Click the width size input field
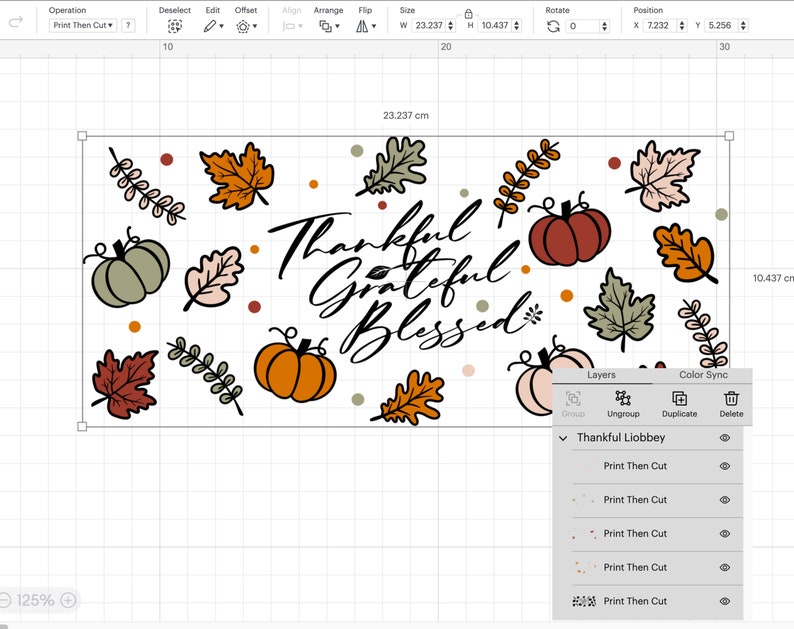Image resolution: width=794 pixels, height=629 pixels. click(428, 25)
